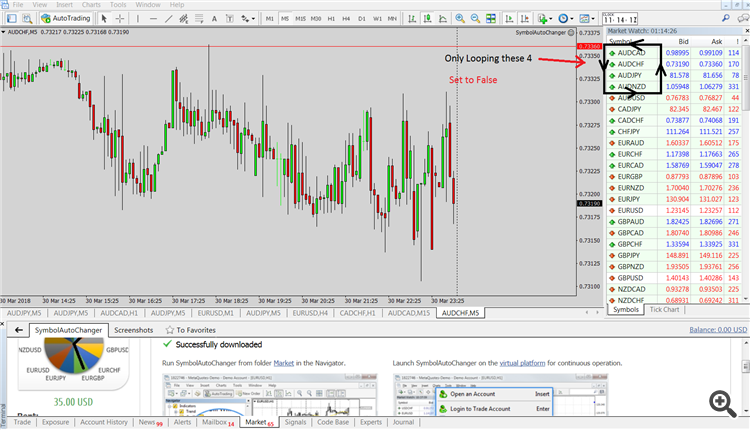This screenshot has height=430, width=750.
Task: Toggle chart auto scroll
Action: (509, 18)
